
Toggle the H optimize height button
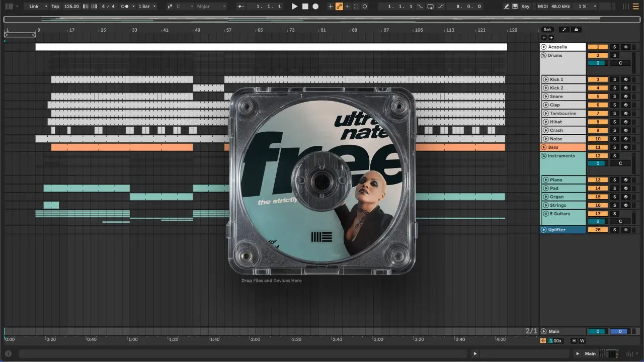[574, 340]
